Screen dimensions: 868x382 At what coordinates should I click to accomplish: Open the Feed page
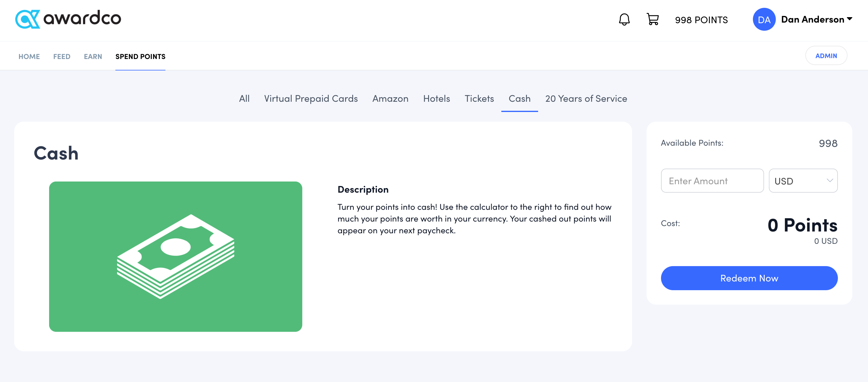62,57
